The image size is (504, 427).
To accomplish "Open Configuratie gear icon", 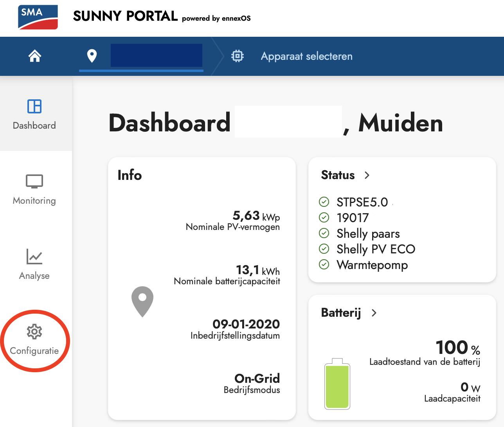I will [x=34, y=332].
